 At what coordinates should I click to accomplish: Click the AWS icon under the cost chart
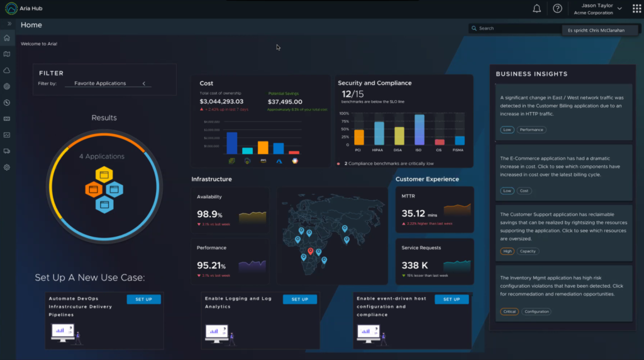264,161
